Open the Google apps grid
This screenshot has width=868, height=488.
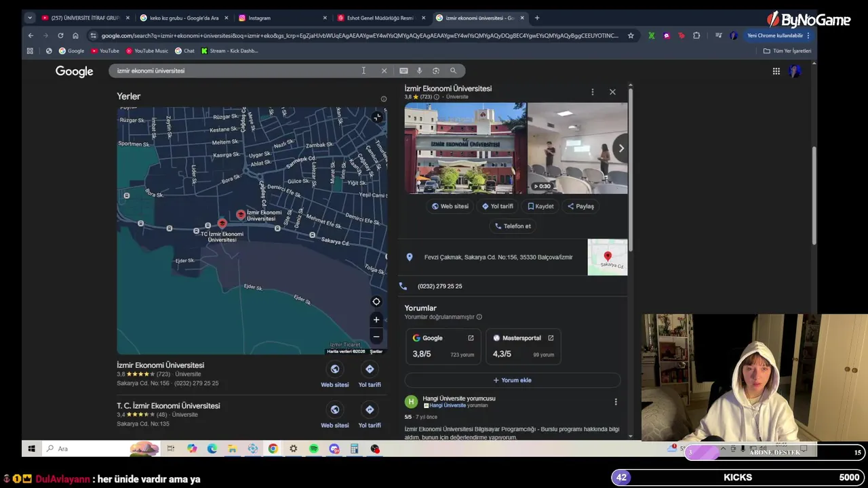coord(776,71)
